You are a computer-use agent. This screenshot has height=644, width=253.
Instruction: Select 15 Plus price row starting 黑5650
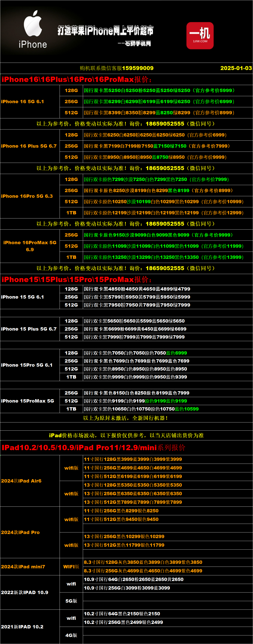[168, 321]
